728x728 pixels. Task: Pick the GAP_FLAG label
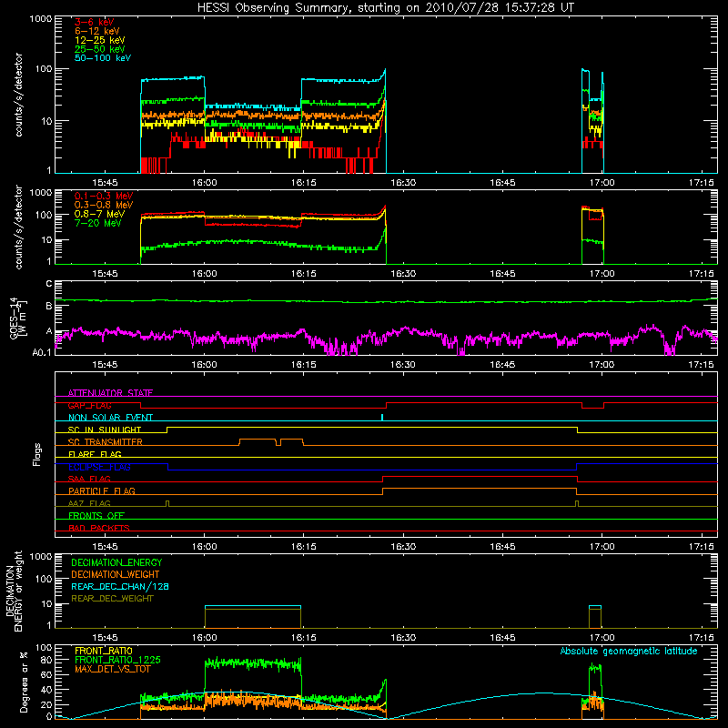pos(89,405)
